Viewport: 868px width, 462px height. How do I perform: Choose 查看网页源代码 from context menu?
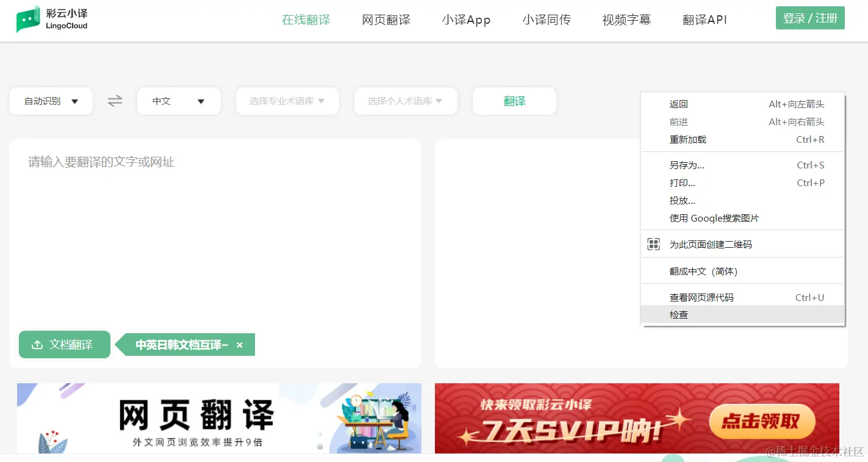click(x=742, y=298)
